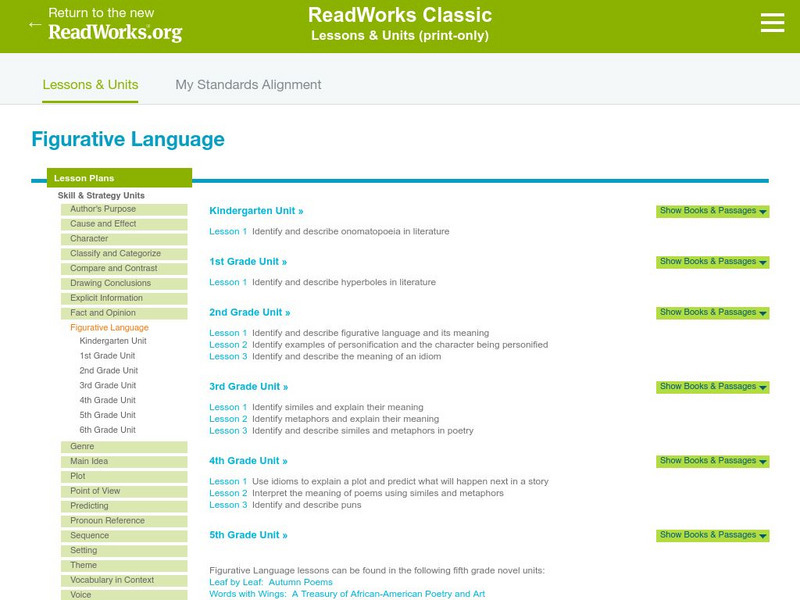The height and width of the screenshot is (600, 800).
Task: Open Leaf by Leaf: Autumn Poems link
Action: coord(271,582)
